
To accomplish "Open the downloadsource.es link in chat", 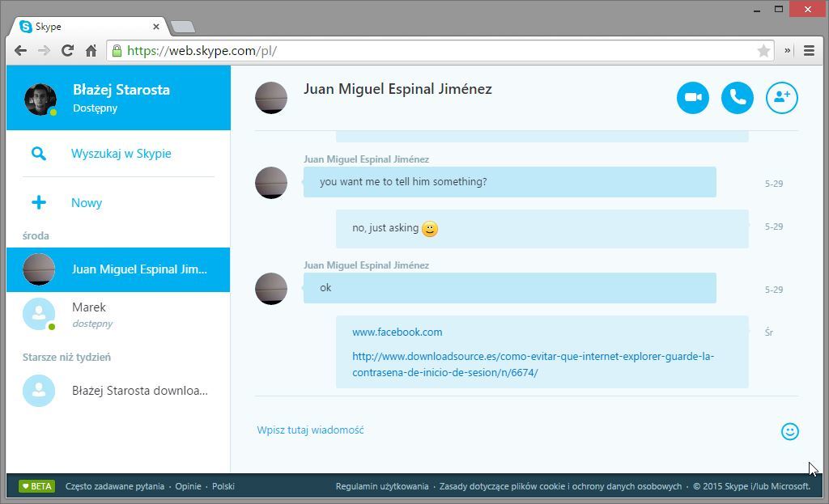I will [533, 365].
